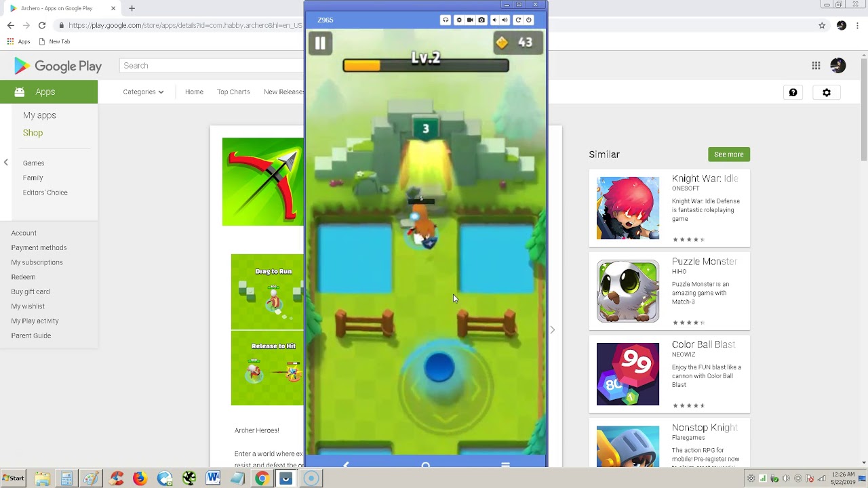This screenshot has height=488, width=868.
Task: Click Buy gift card
Action: (x=31, y=292)
